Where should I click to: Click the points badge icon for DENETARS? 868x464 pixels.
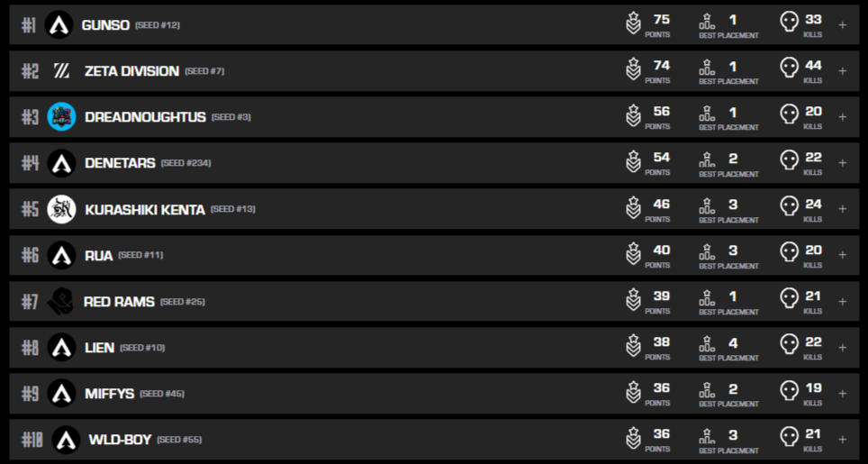[633, 163]
